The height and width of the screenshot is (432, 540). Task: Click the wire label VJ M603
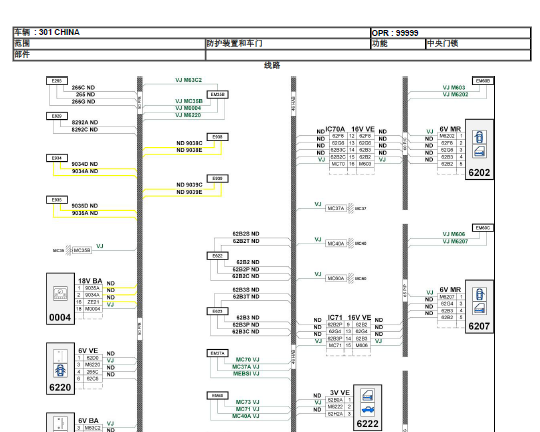click(x=454, y=88)
